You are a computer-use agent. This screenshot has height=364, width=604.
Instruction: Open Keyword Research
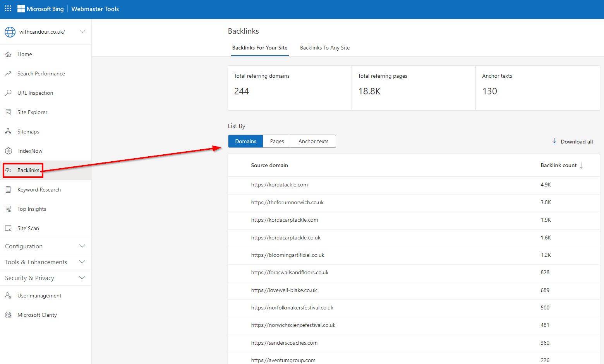point(46,190)
